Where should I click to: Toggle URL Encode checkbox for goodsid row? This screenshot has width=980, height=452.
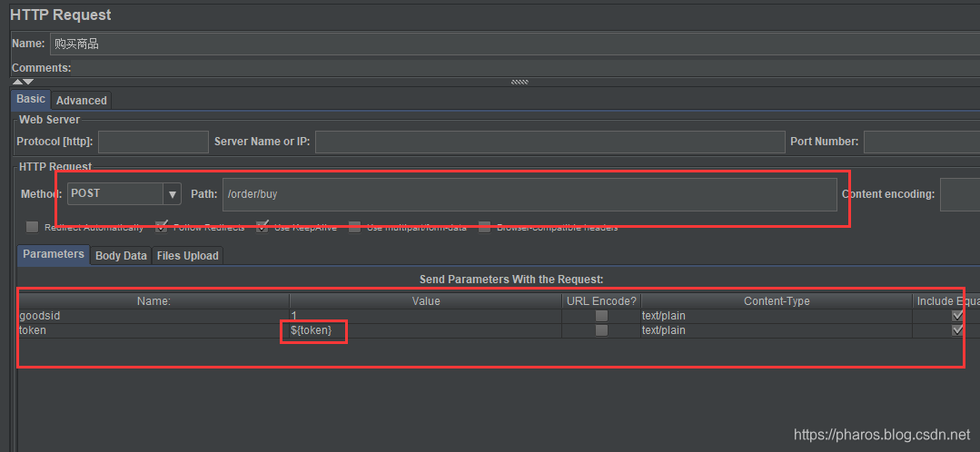pyautogui.click(x=601, y=317)
